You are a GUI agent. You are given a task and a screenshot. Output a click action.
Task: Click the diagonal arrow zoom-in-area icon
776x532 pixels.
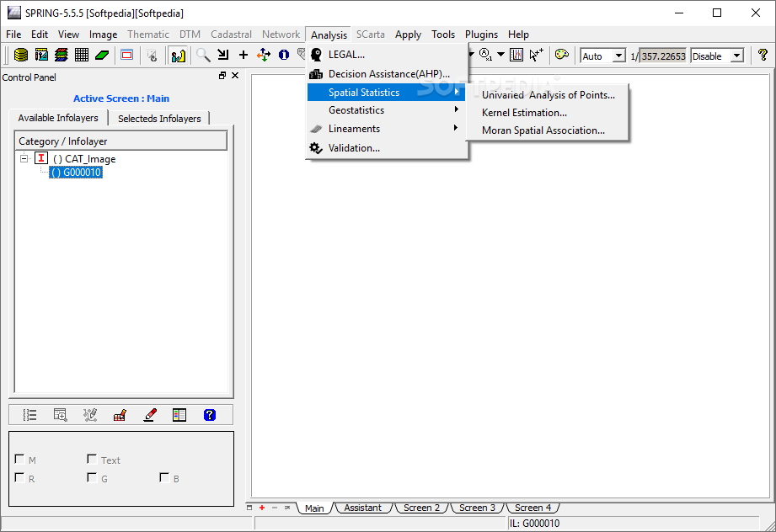(x=223, y=55)
